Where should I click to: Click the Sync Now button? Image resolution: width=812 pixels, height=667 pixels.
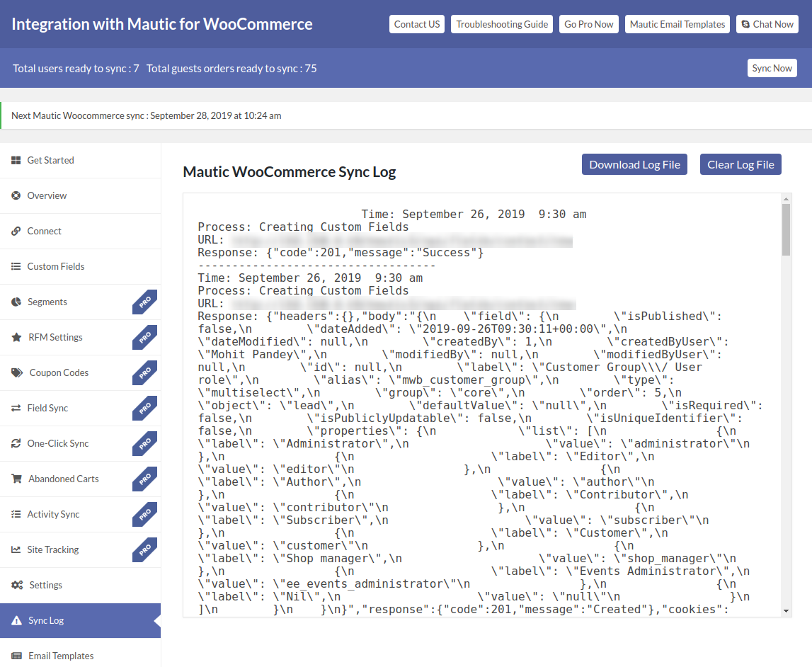coord(772,68)
